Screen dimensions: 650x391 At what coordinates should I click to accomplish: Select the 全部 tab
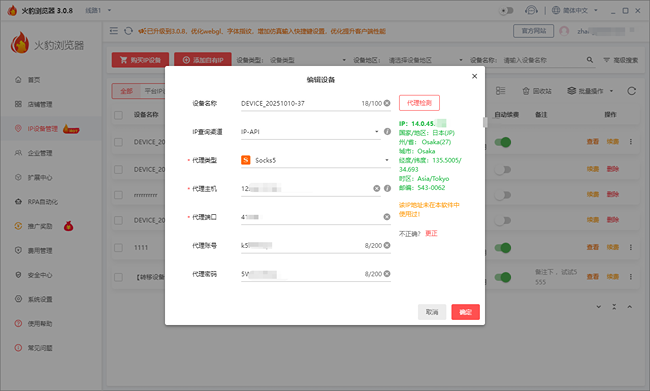click(126, 91)
